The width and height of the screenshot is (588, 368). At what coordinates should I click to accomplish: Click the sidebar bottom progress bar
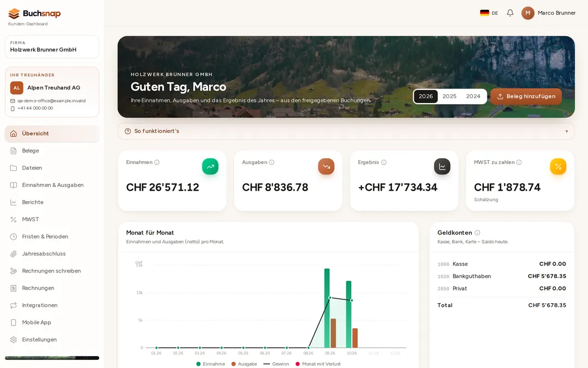[52, 358]
